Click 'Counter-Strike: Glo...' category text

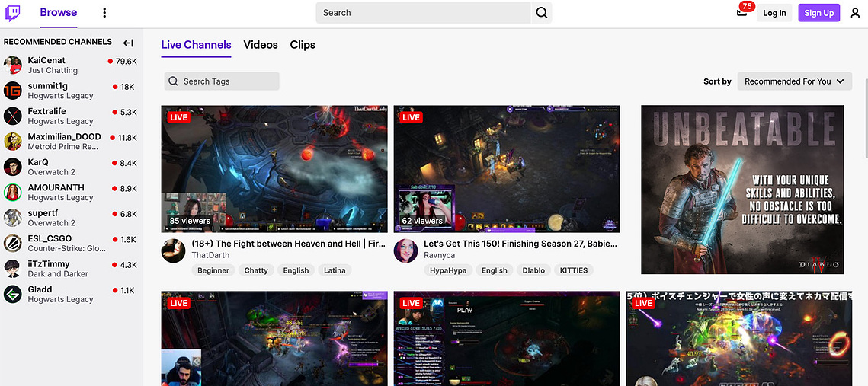pos(66,248)
